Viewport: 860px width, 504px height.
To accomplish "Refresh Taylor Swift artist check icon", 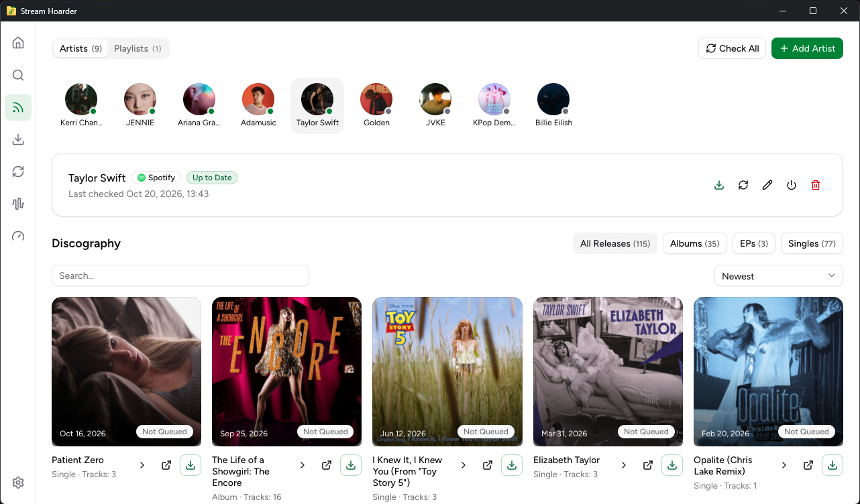I will pos(743,185).
